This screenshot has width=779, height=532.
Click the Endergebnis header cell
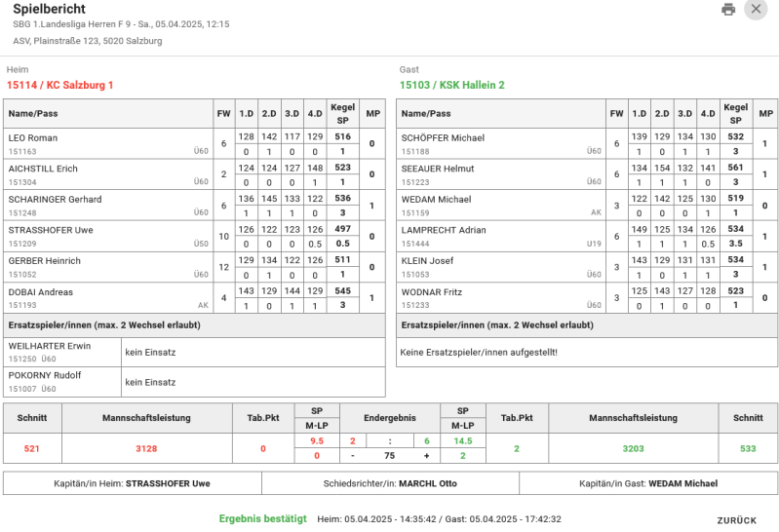390,418
